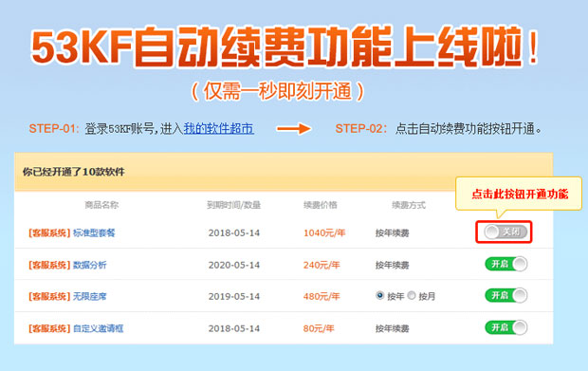Click the 480元/年 price

tap(322, 297)
